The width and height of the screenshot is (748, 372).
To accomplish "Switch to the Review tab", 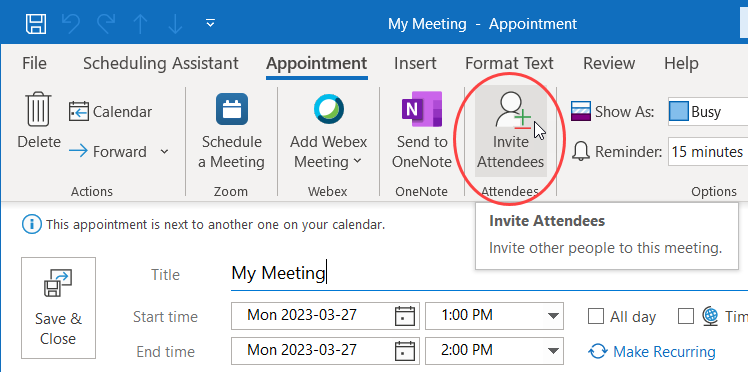I will point(609,63).
